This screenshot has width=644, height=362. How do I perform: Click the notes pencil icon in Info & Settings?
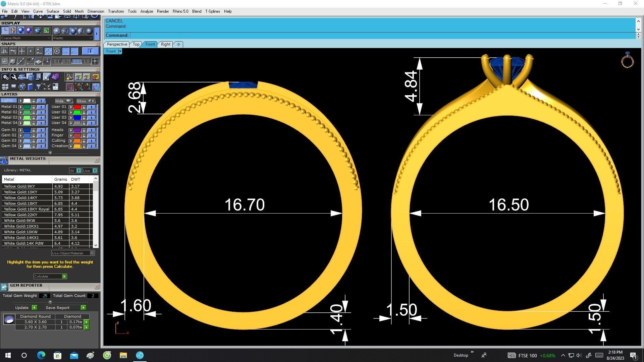click(x=47, y=77)
